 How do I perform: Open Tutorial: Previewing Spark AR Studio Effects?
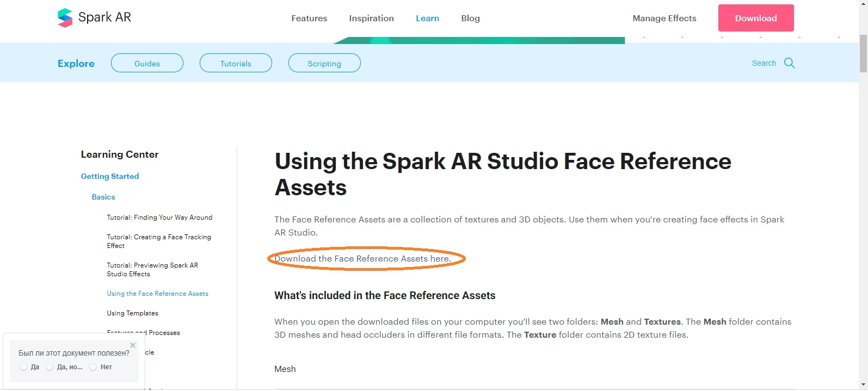[152, 270]
